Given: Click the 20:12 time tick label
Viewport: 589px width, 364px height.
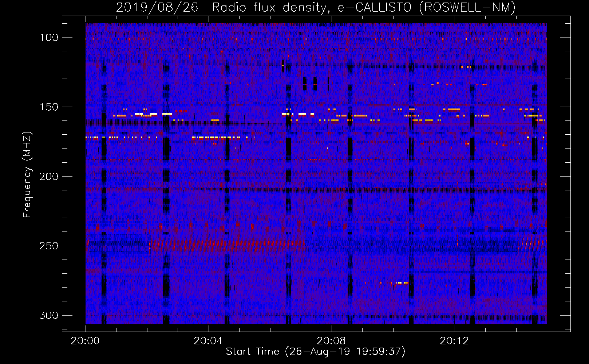Looking at the screenshot, I should 454,341.
